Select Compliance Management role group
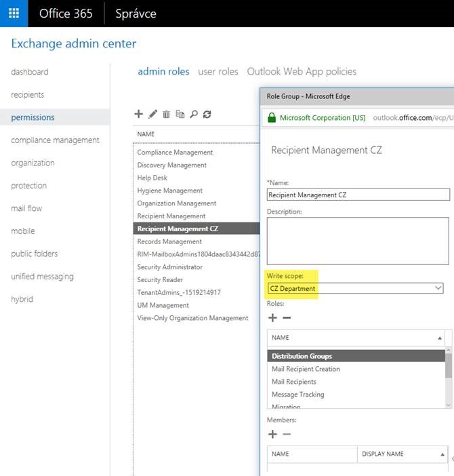454x476 pixels. click(175, 153)
